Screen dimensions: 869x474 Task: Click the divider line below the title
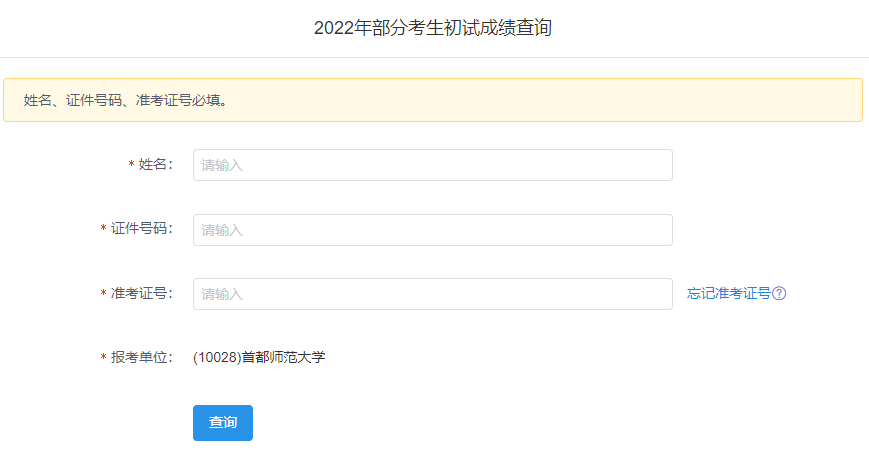[x=434, y=57]
